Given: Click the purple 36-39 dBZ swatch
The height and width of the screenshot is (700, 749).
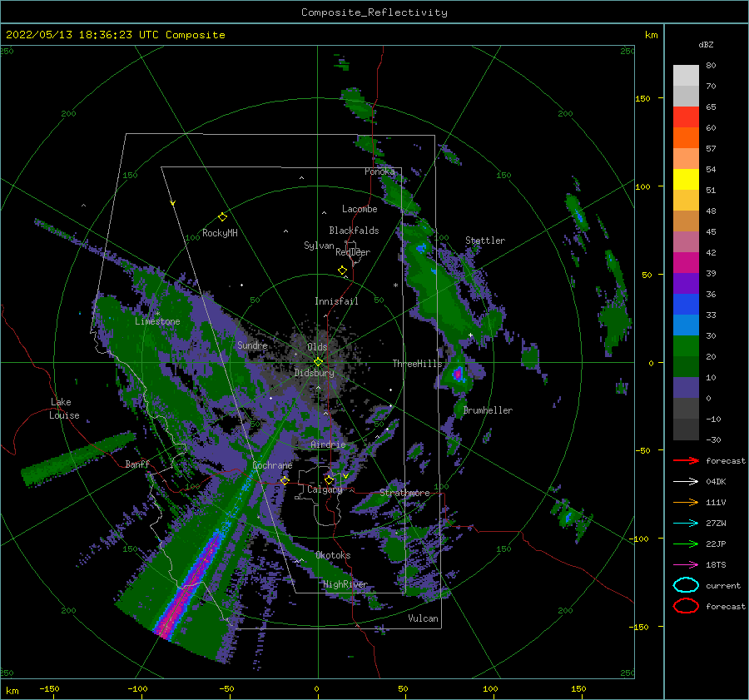Looking at the screenshot, I should 686,284.
